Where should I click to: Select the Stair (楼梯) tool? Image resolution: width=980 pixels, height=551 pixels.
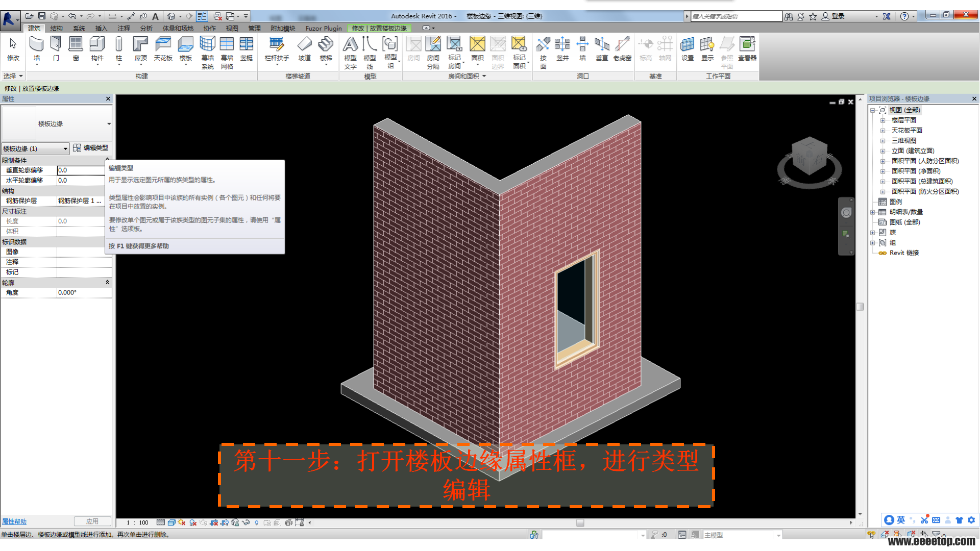[x=326, y=49]
